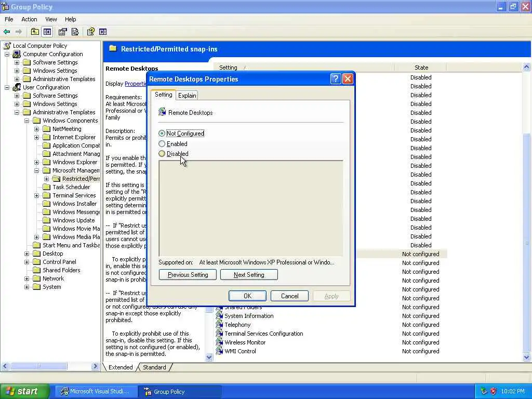Viewport: 532px width, 399px height.
Task: Switch to the Explain tab
Action: [x=187, y=96]
